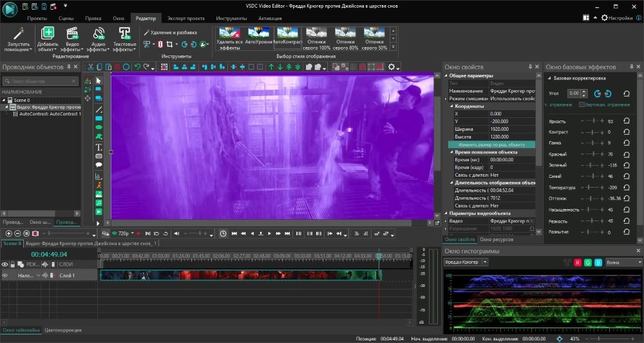Toggle visibility eye of Слой 1

pyautogui.click(x=5, y=276)
